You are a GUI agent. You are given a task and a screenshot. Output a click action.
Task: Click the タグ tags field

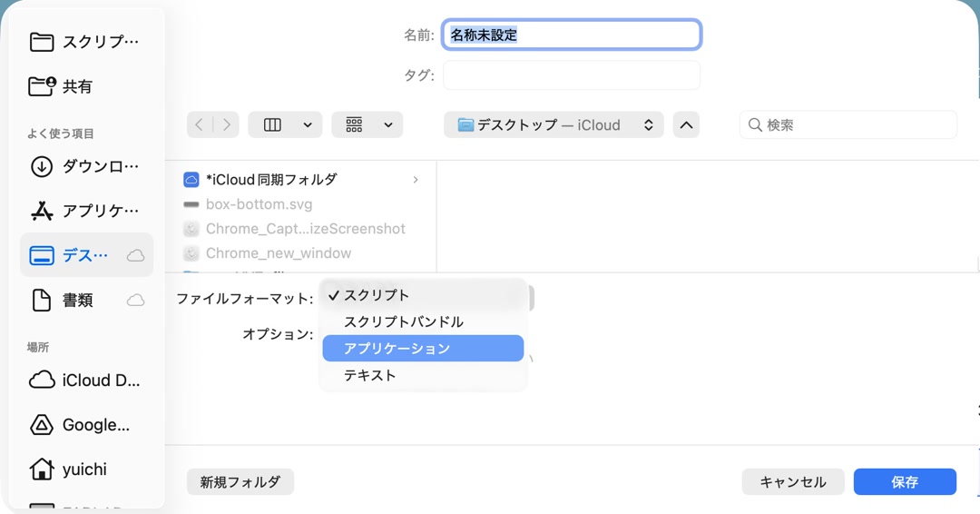pyautogui.click(x=572, y=75)
